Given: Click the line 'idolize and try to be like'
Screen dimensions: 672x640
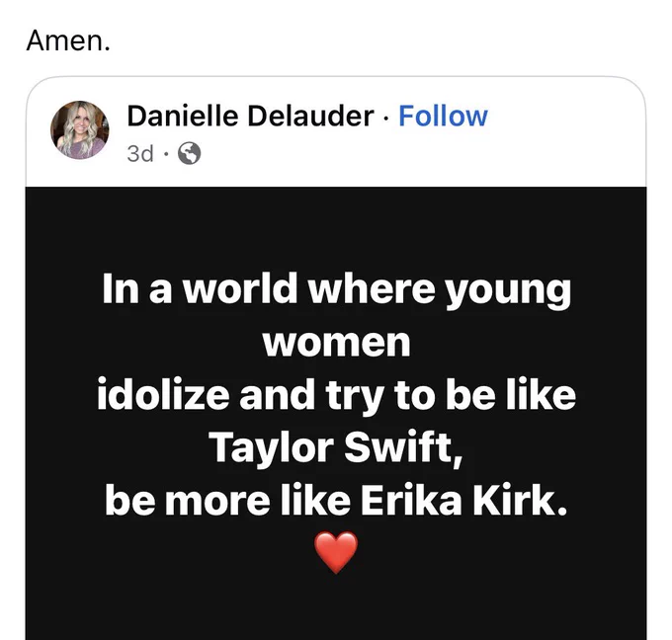Looking at the screenshot, I should coord(336,394).
